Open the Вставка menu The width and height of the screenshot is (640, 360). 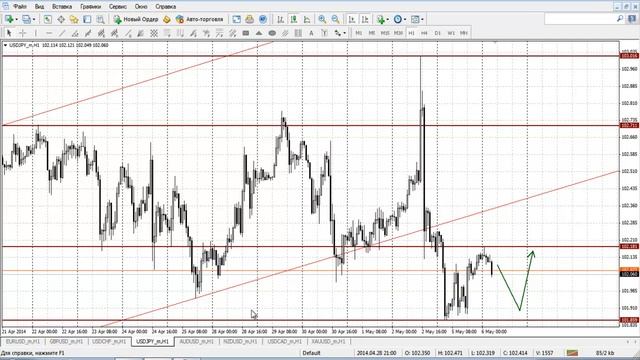62,7
